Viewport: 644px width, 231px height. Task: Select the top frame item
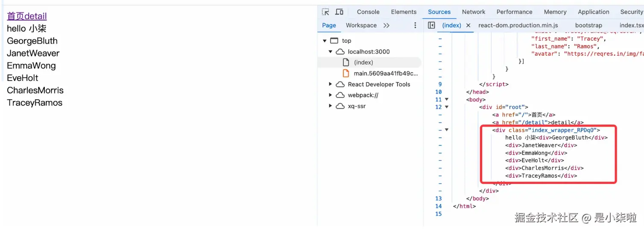tap(346, 41)
